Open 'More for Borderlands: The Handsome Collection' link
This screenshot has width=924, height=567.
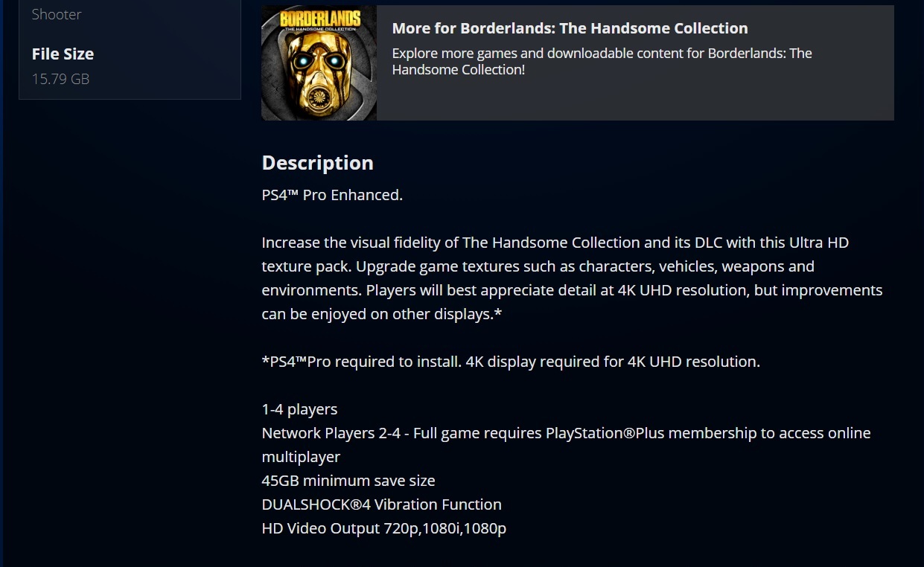pos(570,28)
